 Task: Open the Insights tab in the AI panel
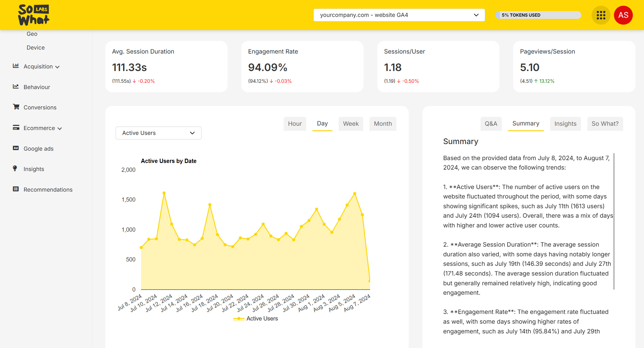(565, 124)
